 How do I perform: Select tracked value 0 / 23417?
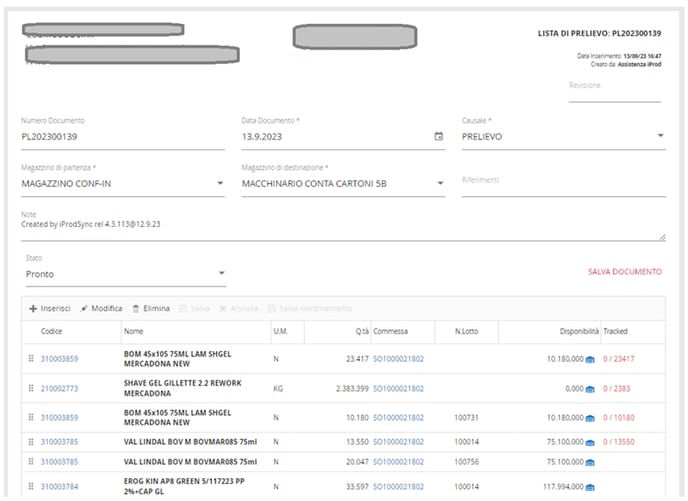619,359
